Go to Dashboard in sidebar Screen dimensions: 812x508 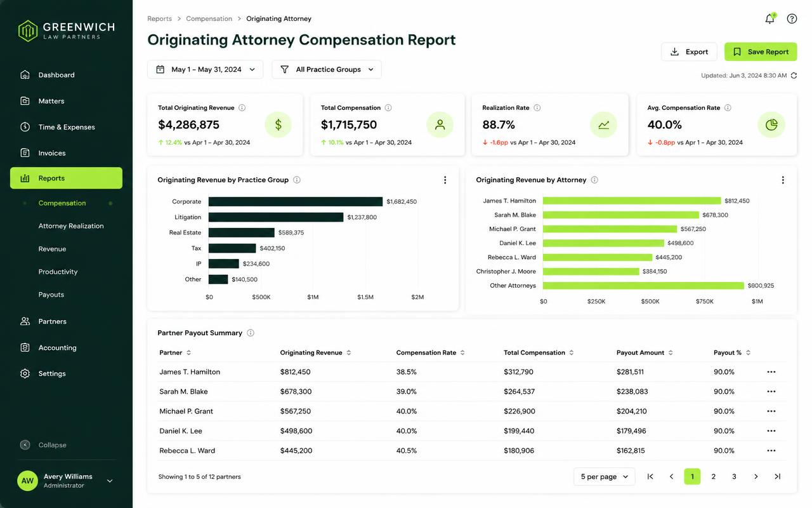click(66, 75)
